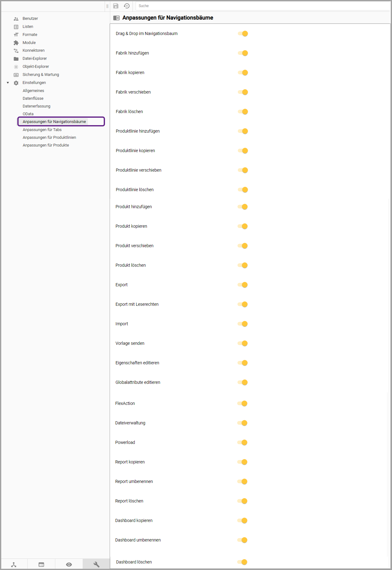
Task: Open the Datenflüsse settings entry
Action: 33,99
